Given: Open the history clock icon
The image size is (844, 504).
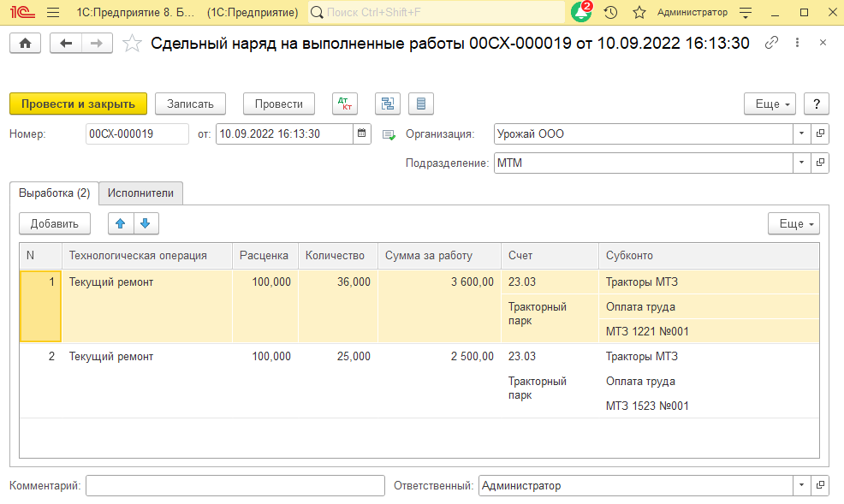Looking at the screenshot, I should click(610, 13).
